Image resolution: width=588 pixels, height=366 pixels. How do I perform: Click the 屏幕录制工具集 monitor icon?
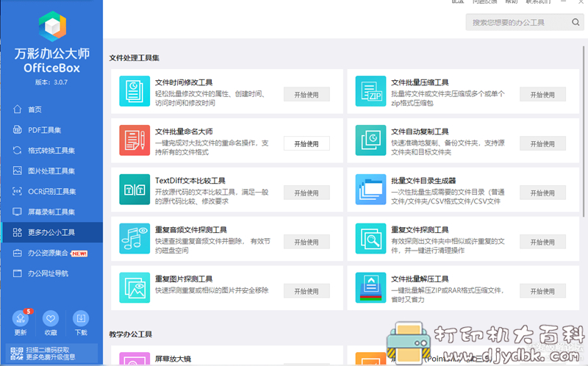click(x=17, y=212)
